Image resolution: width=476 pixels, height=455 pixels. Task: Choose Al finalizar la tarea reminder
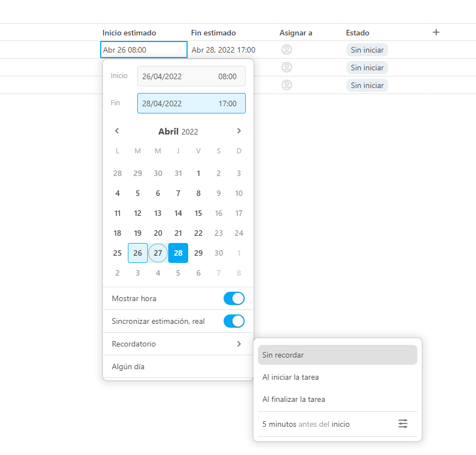coord(337,399)
